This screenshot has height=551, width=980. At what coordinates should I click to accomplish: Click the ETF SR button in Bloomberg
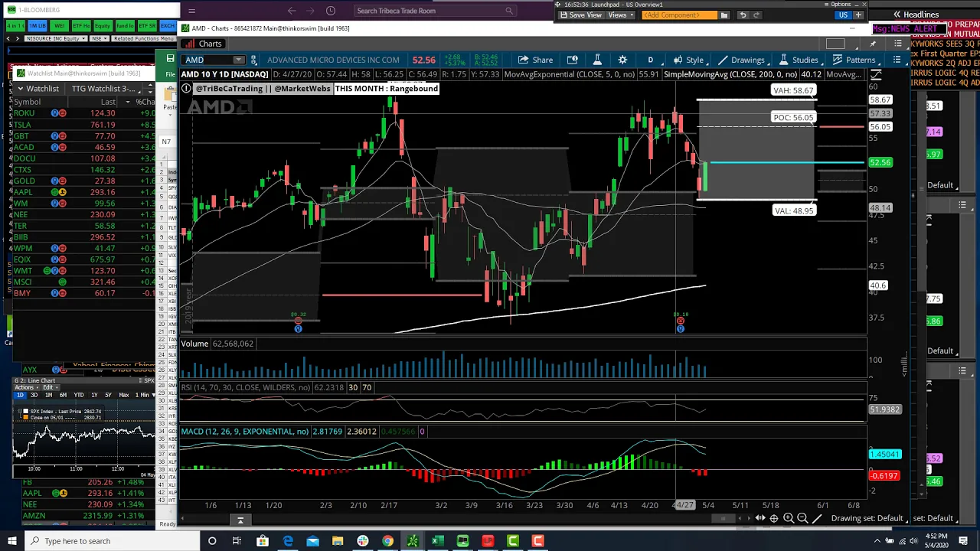coord(149,26)
